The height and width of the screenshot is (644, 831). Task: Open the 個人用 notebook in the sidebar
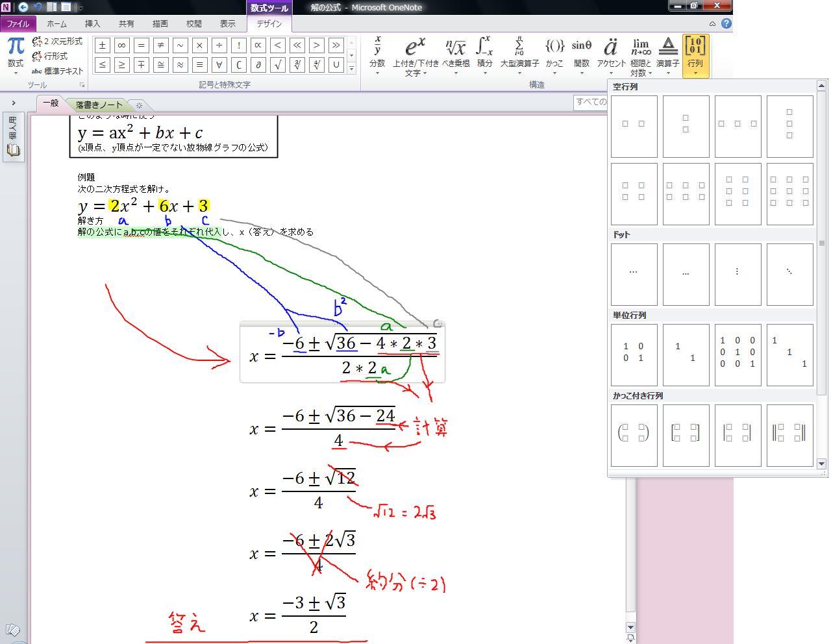click(x=13, y=136)
